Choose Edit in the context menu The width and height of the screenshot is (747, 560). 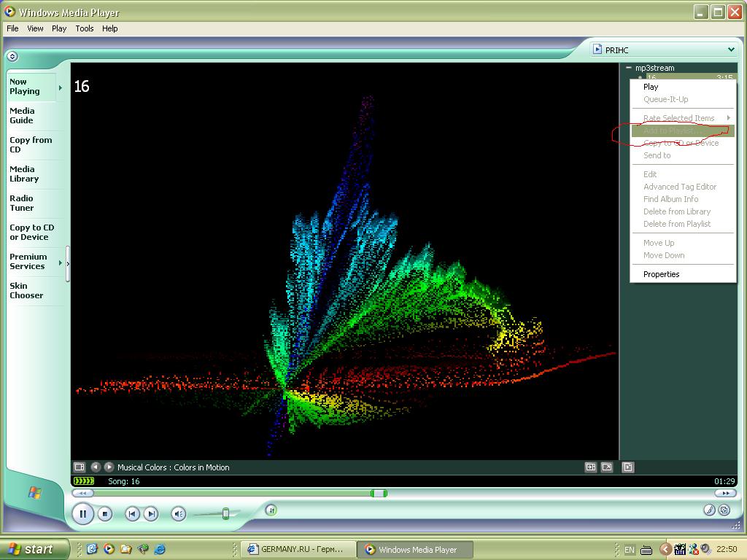683,174
